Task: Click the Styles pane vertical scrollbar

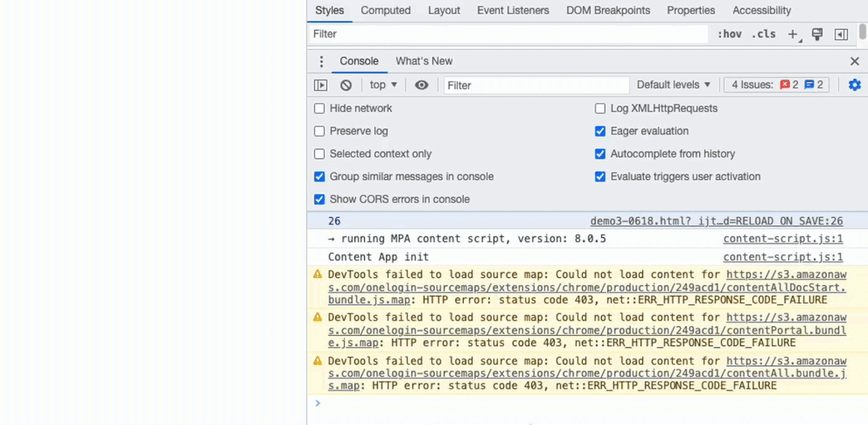Action: pyautogui.click(x=863, y=31)
